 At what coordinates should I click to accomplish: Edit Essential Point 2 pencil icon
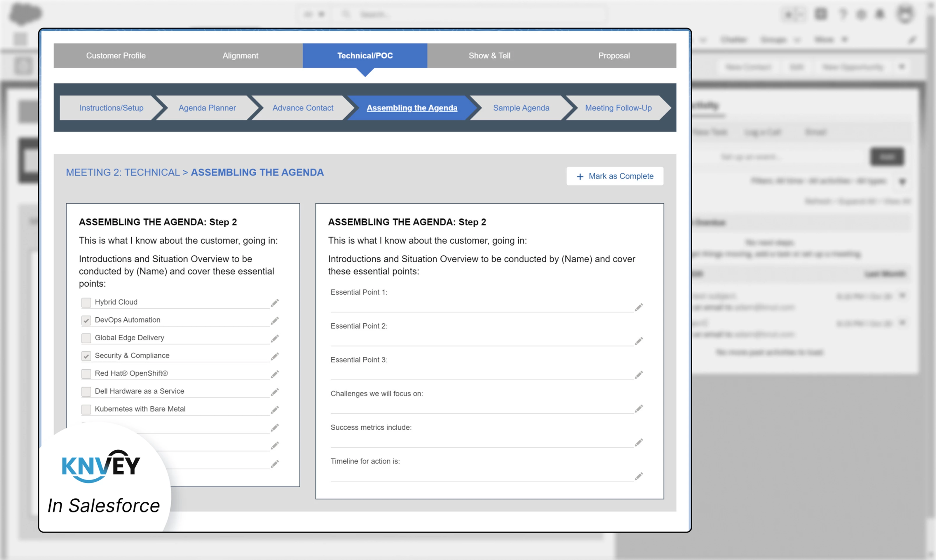tap(639, 341)
